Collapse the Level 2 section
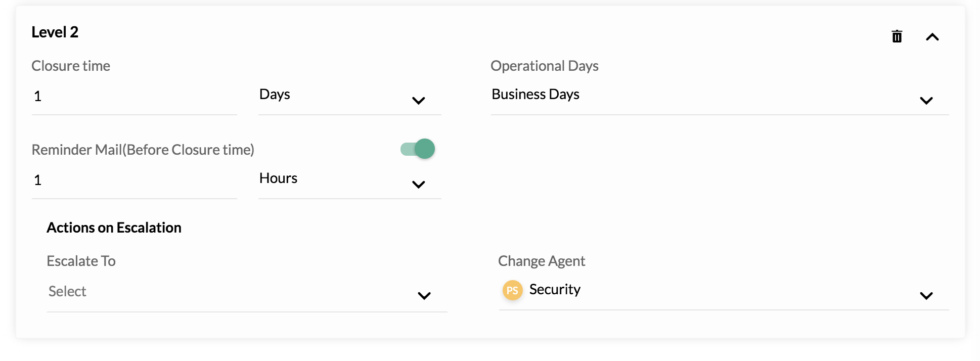This screenshot has height=361, width=980. pos(932,37)
